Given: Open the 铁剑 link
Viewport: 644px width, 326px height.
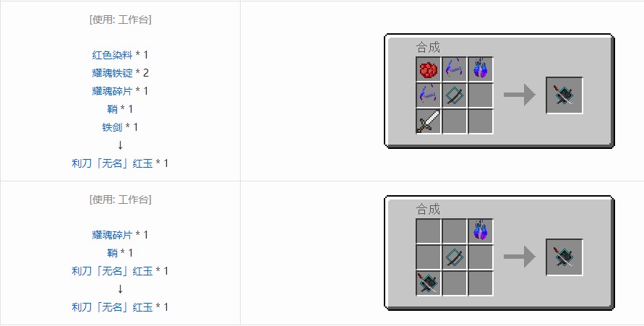Looking at the screenshot, I should (x=112, y=127).
